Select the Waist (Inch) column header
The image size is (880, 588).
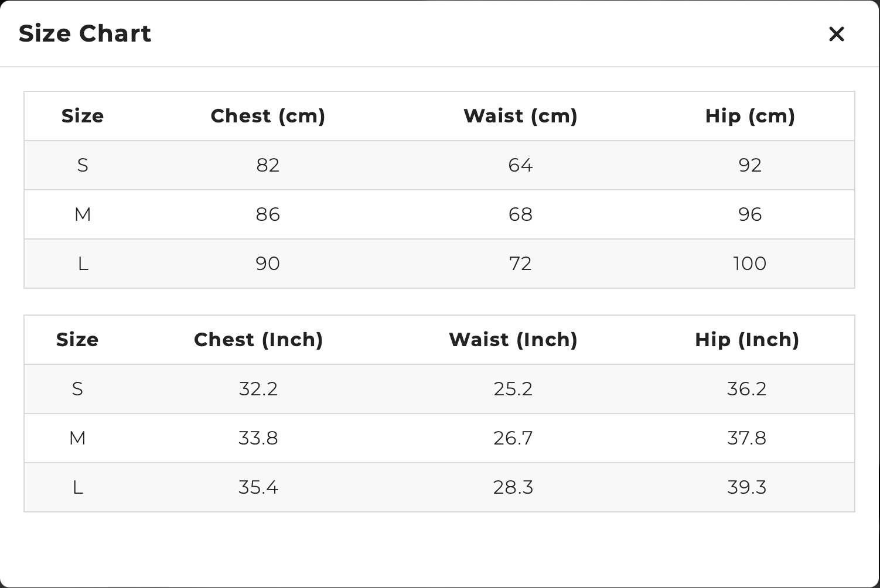[x=513, y=340]
